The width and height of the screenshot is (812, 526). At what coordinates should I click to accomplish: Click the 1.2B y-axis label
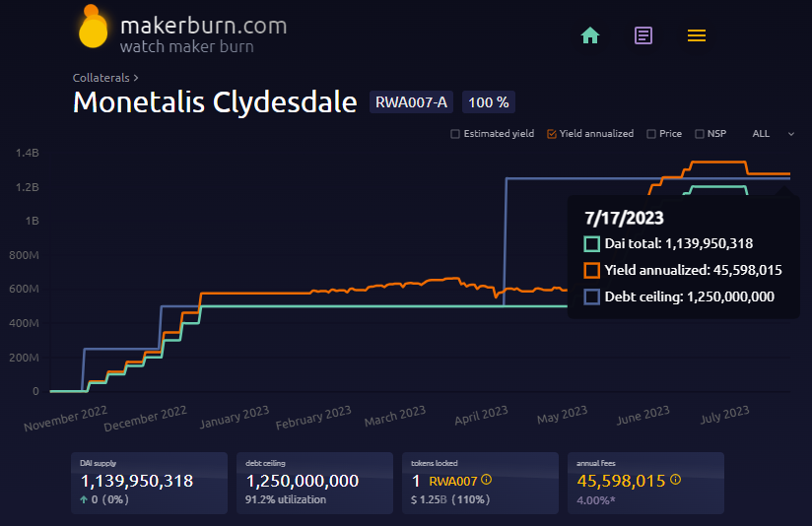pos(27,187)
